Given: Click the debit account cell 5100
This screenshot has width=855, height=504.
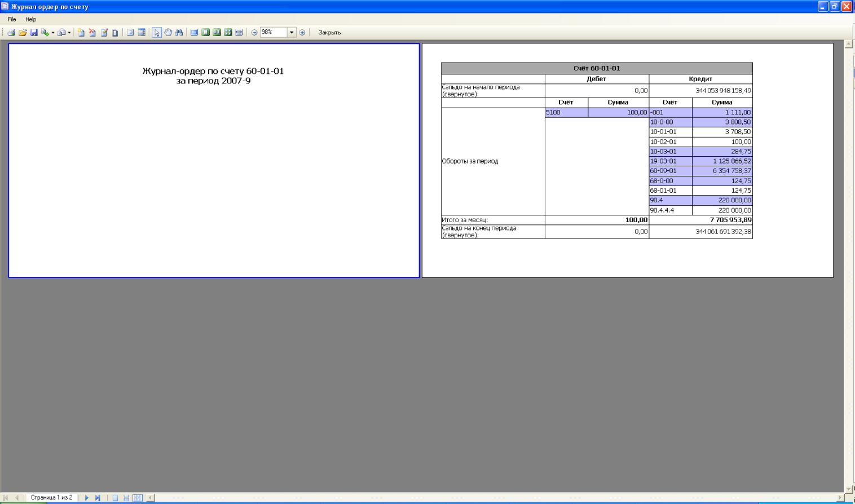Looking at the screenshot, I should coord(566,113).
